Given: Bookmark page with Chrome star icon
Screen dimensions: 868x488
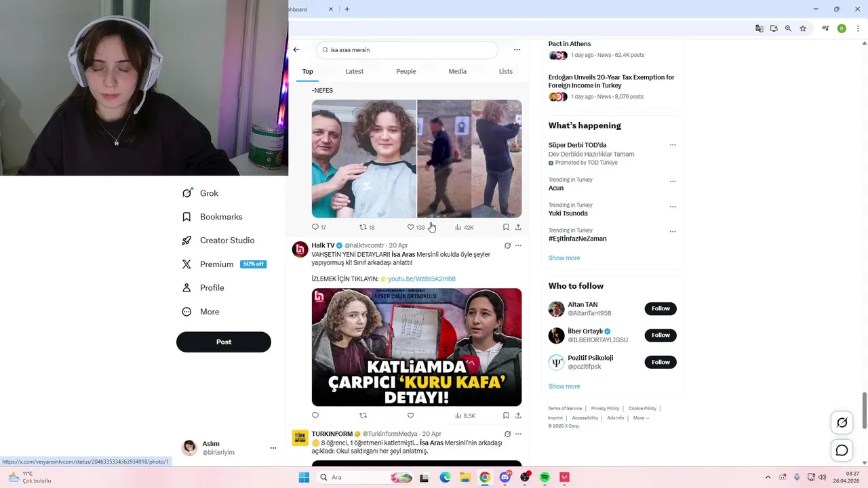Looking at the screenshot, I should pyautogui.click(x=803, y=28).
